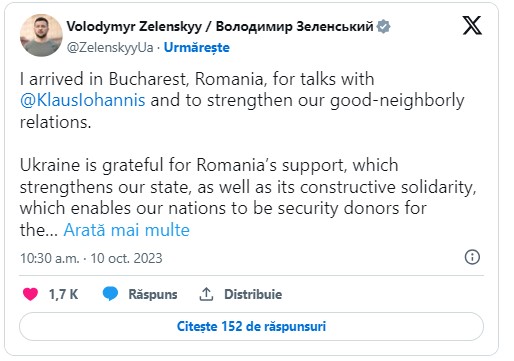
Task: Click the 10:30 a.m. post time
Action: point(50,258)
